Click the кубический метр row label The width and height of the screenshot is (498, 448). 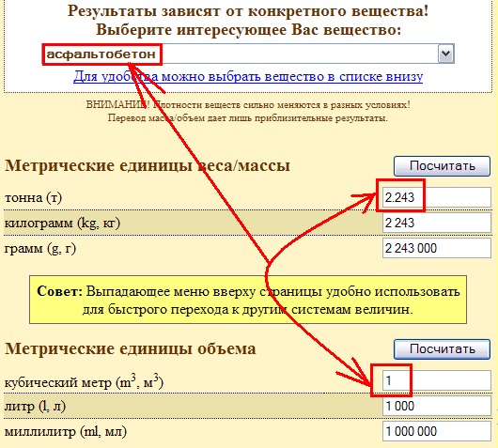click(x=84, y=381)
